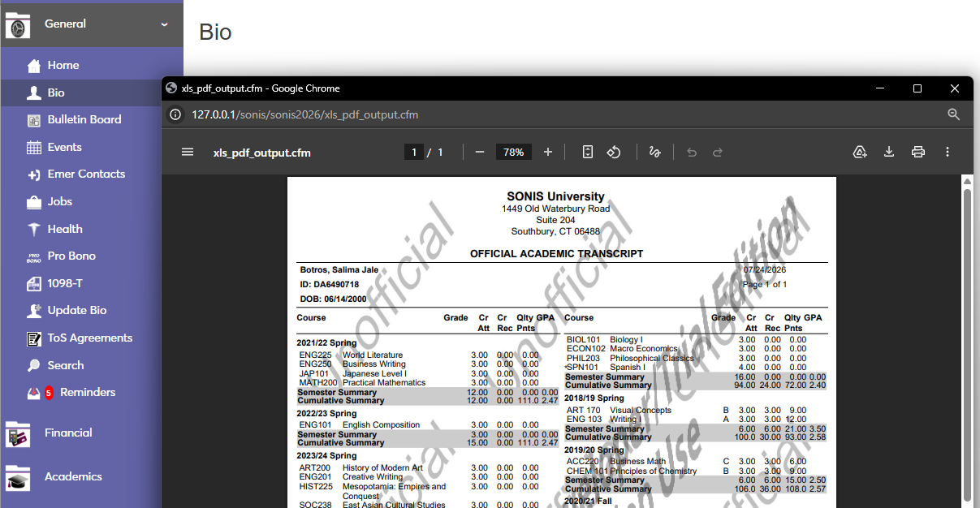Click the popup address bar URL
Screen dimensions: 980x508
coord(305,114)
